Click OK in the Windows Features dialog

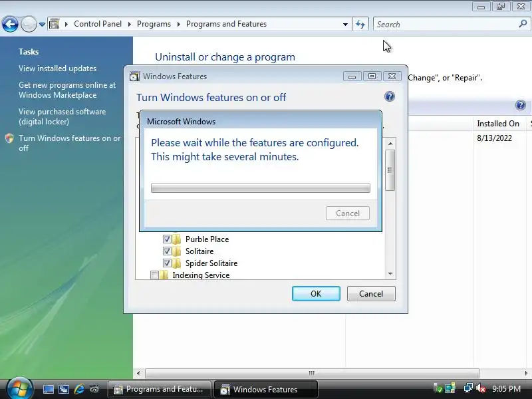(316, 293)
